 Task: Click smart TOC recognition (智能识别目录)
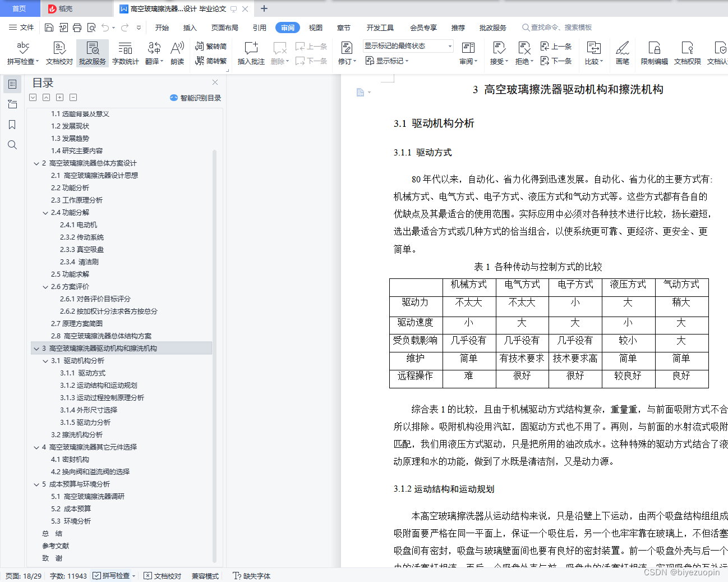(x=195, y=98)
